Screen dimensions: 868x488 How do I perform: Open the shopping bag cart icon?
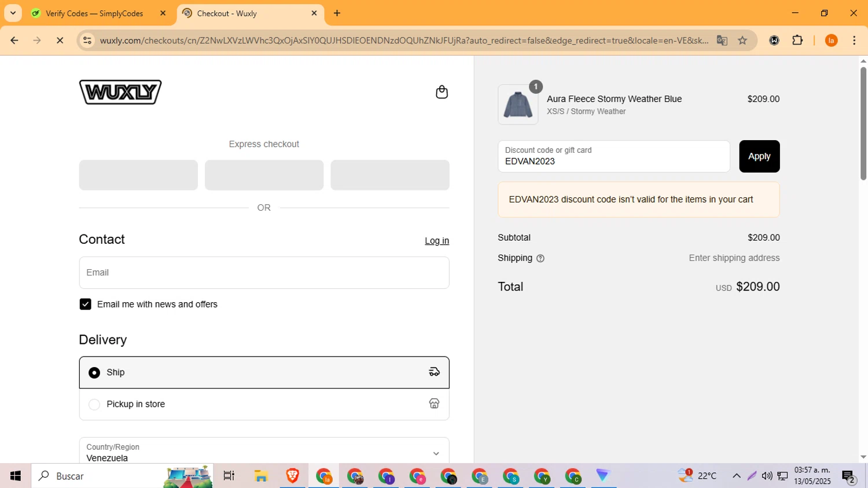[x=442, y=92]
